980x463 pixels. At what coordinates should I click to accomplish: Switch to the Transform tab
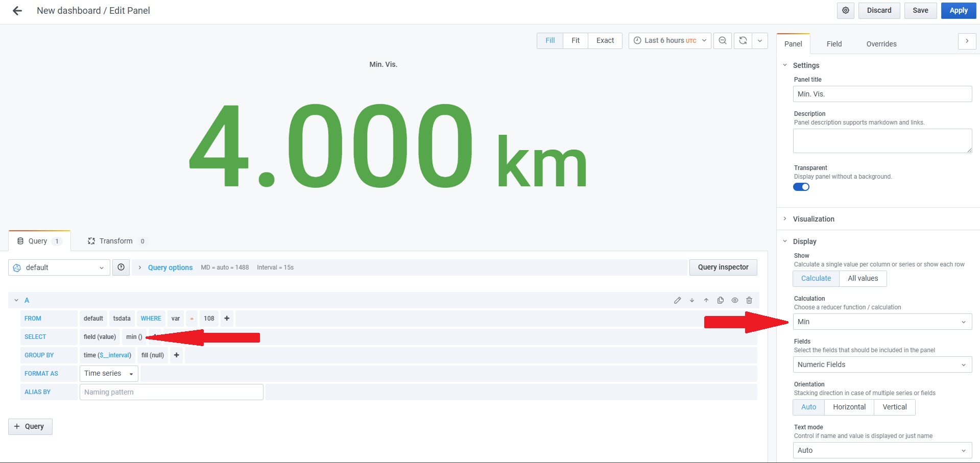click(x=116, y=241)
